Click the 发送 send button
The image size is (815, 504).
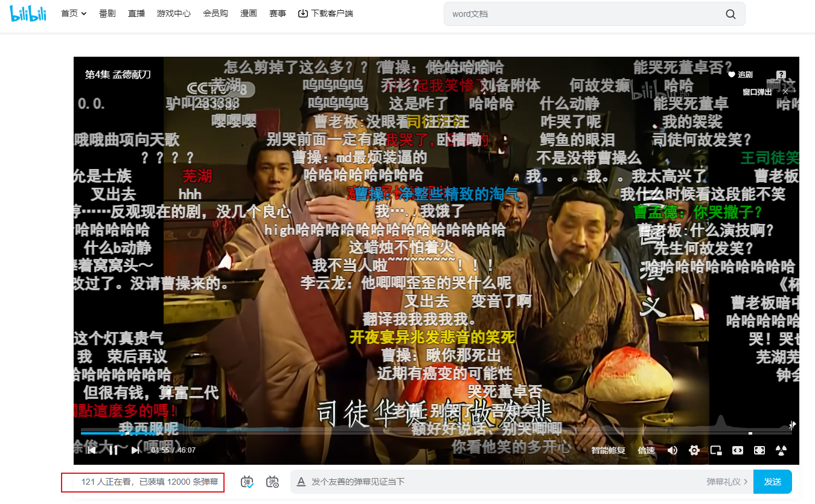pyautogui.click(x=773, y=482)
